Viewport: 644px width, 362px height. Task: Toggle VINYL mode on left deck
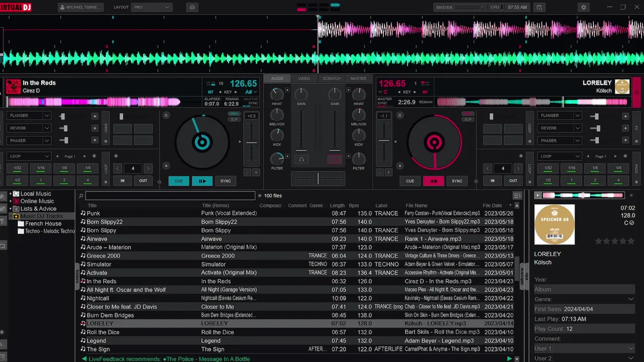pos(234,114)
